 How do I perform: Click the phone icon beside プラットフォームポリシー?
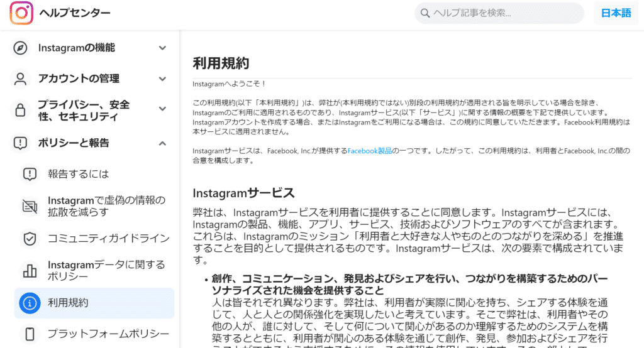(x=30, y=334)
